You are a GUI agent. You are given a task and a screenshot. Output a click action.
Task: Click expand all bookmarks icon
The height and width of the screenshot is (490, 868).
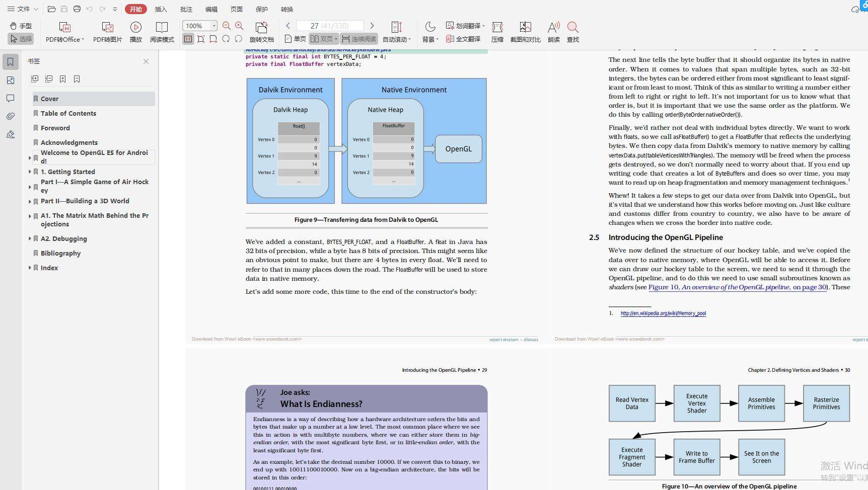click(x=35, y=79)
